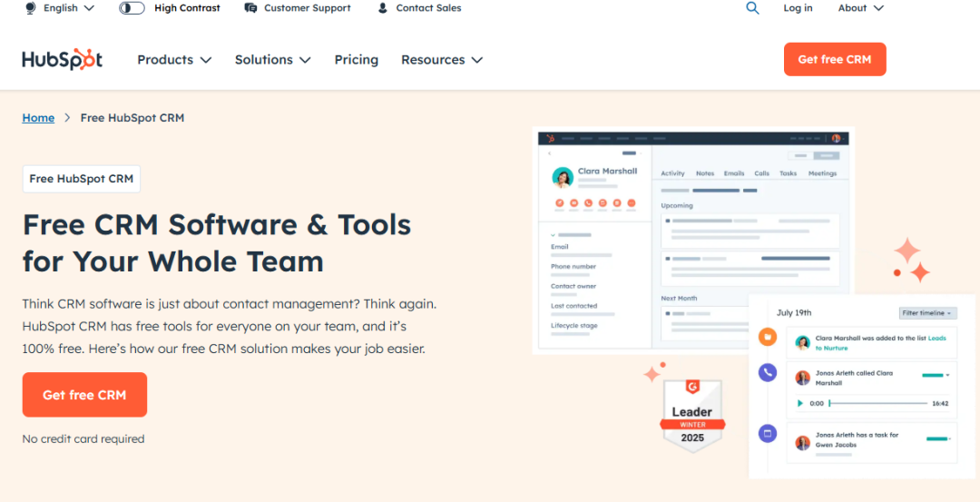Open the Solutions menu

(x=272, y=60)
